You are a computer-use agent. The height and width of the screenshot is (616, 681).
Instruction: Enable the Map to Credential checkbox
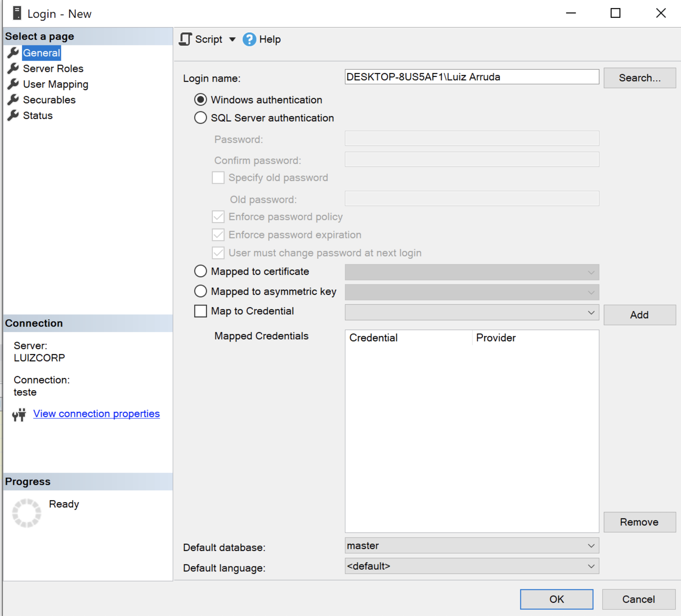(200, 311)
